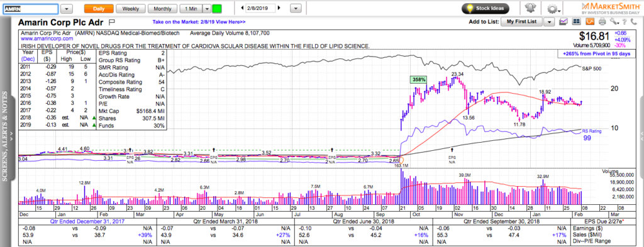This screenshot has width=644, height=247.
Task: Open the settings gear menu
Action: click(x=553, y=9)
